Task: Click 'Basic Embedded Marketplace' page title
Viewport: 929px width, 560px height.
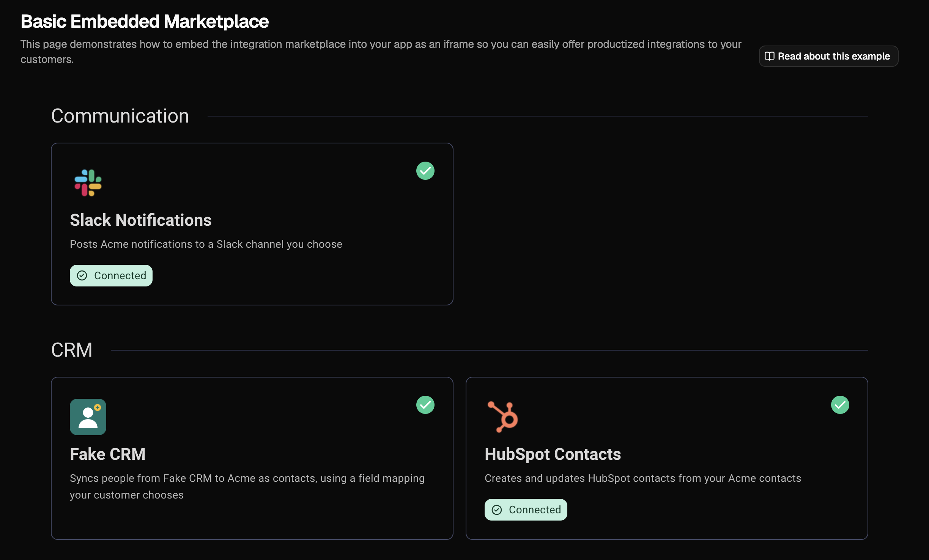Action: click(x=145, y=21)
